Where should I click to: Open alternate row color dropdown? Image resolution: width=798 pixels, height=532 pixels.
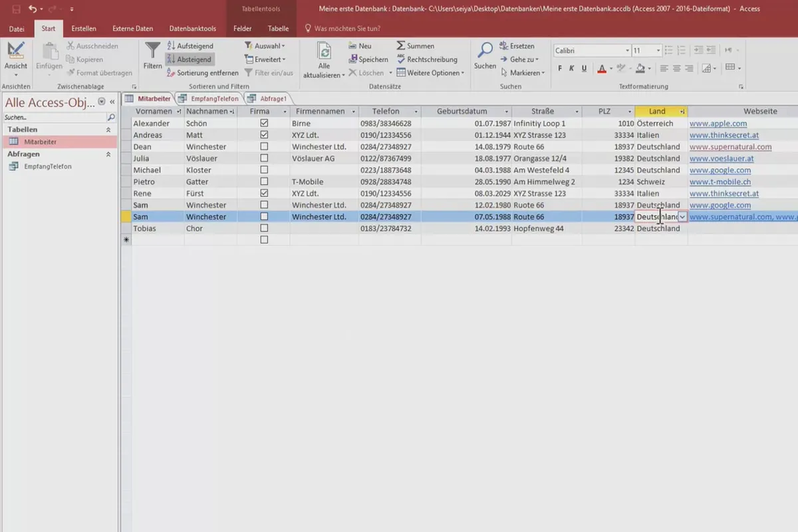coord(739,68)
